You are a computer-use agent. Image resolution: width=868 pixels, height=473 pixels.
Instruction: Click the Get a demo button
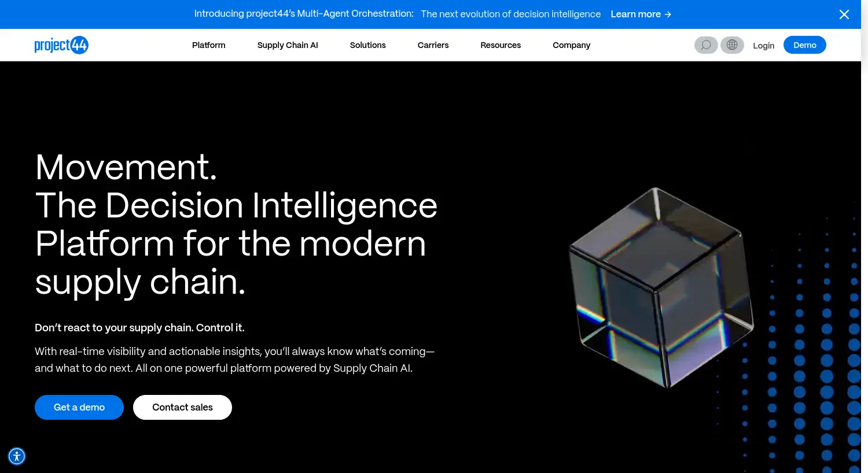(79, 408)
